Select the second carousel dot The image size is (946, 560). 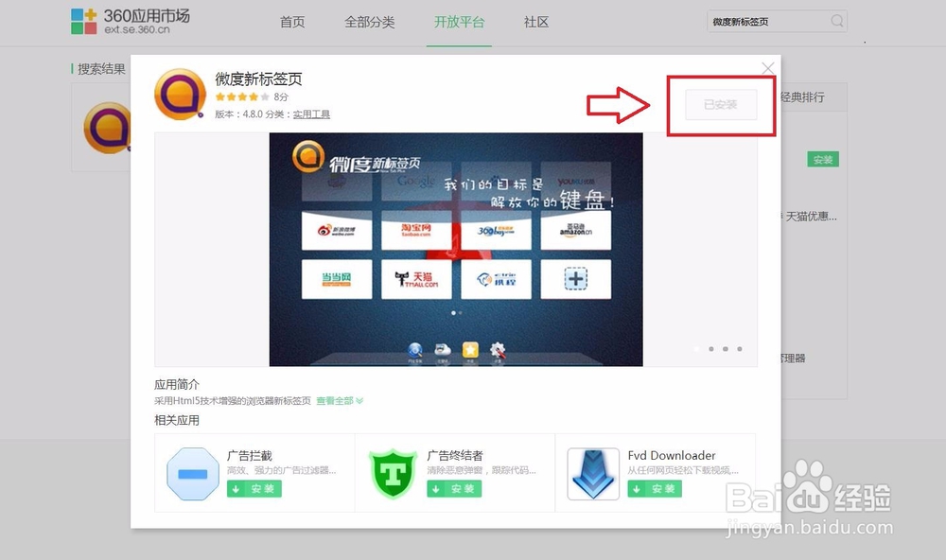click(711, 349)
